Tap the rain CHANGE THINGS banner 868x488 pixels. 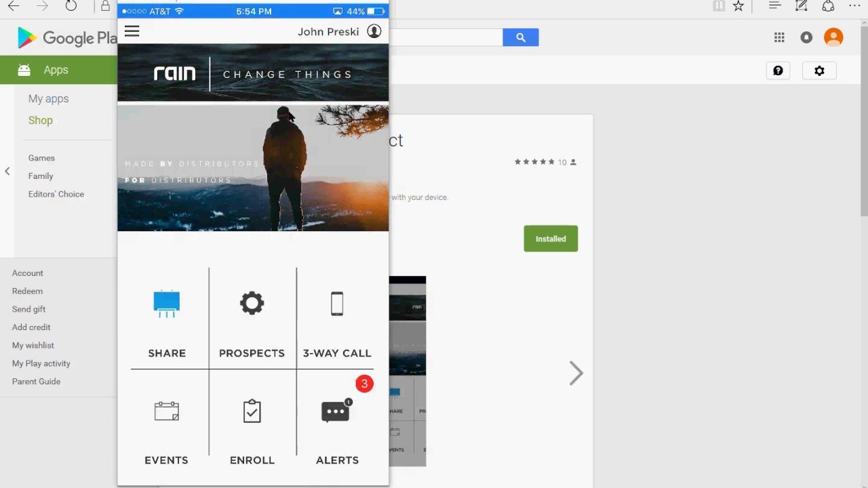pyautogui.click(x=253, y=73)
